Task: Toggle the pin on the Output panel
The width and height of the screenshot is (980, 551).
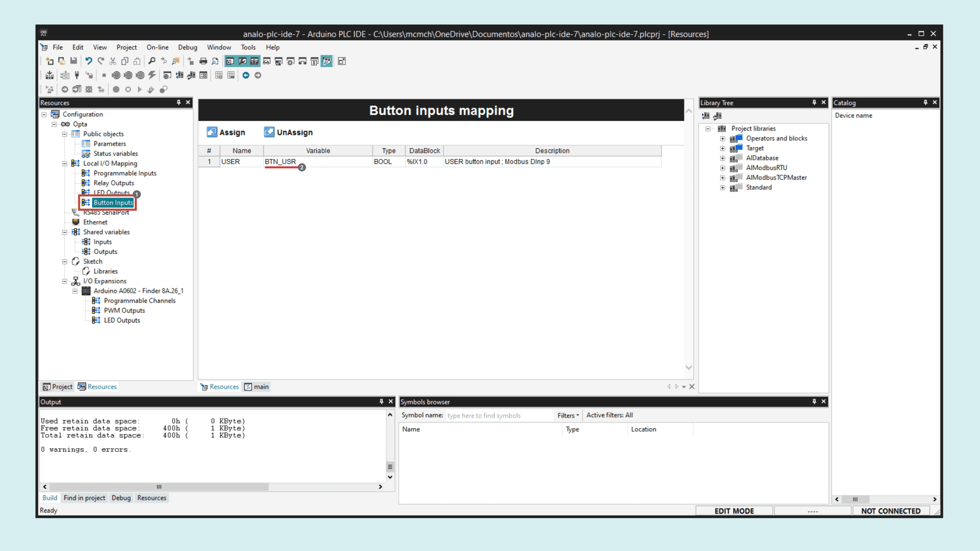Action: pos(381,402)
